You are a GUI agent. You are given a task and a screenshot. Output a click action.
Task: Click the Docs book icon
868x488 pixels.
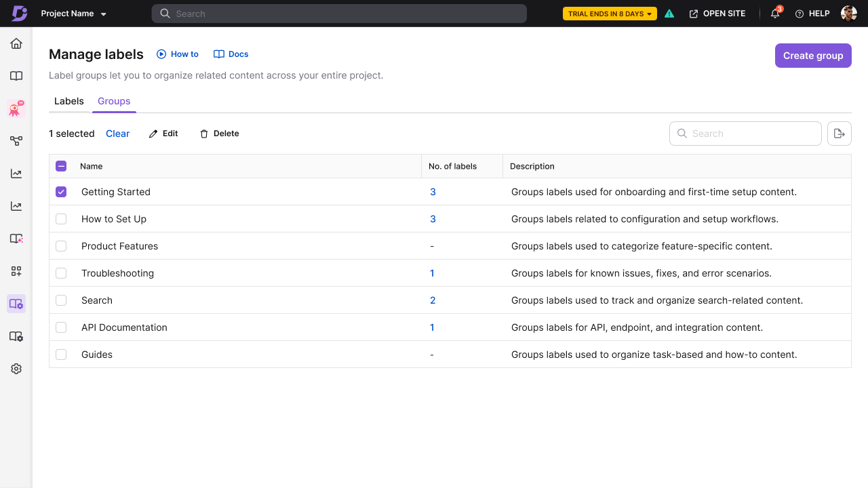pos(219,54)
